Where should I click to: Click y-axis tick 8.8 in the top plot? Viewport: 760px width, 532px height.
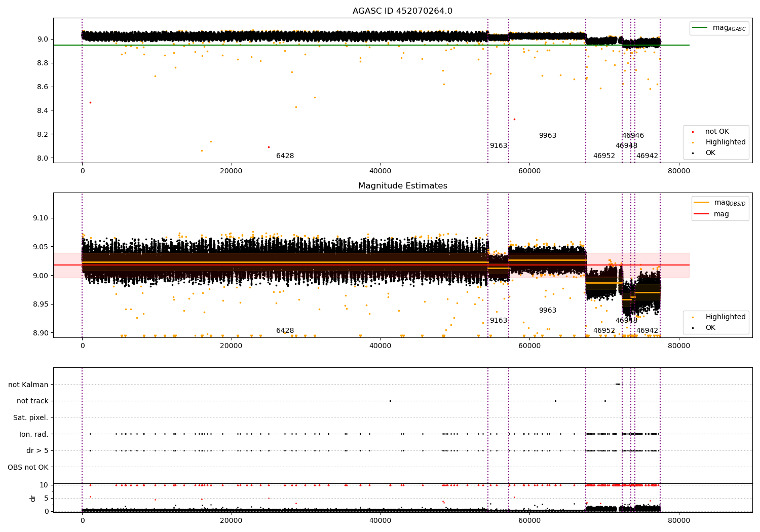point(43,63)
